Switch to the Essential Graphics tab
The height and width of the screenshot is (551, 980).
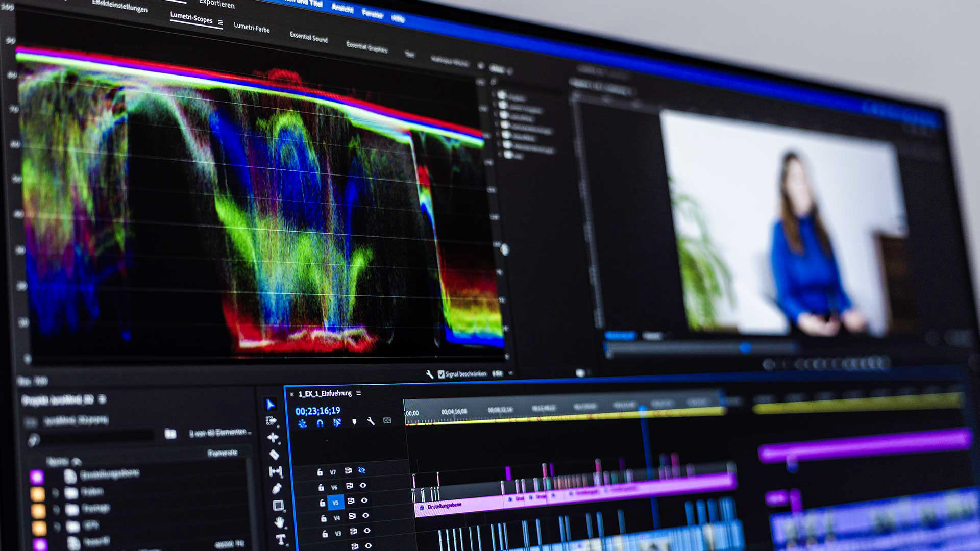[367, 47]
